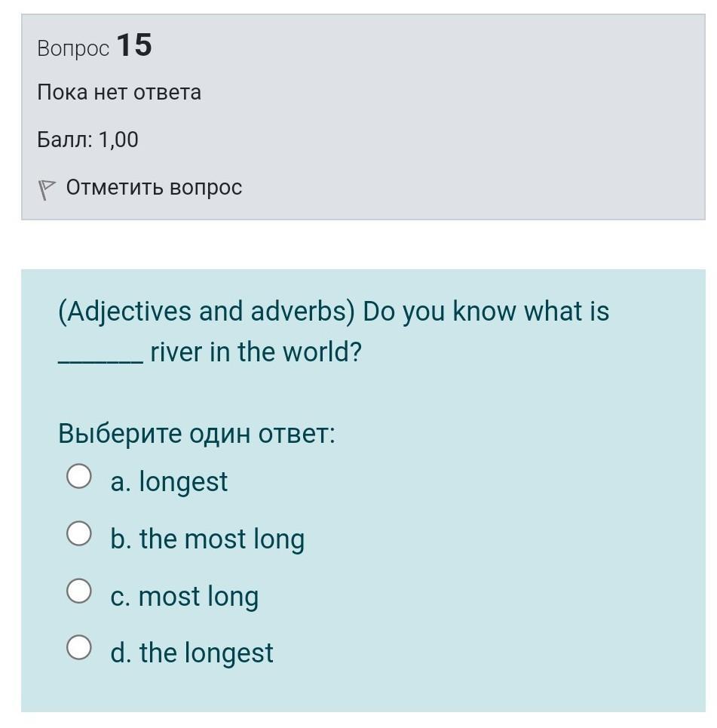This screenshot has width=717, height=728.
Task: Click the 'Выберите один ответ:' prompt
Action: tap(196, 434)
